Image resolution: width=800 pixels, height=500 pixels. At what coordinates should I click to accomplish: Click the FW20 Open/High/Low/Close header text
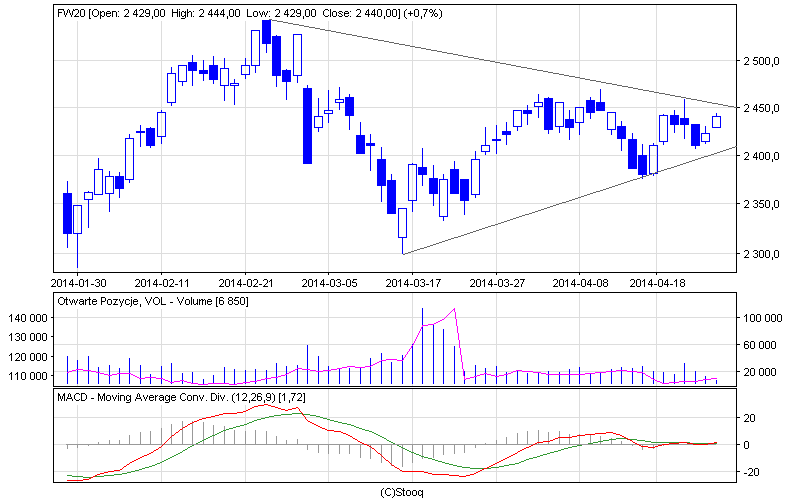click(249, 14)
